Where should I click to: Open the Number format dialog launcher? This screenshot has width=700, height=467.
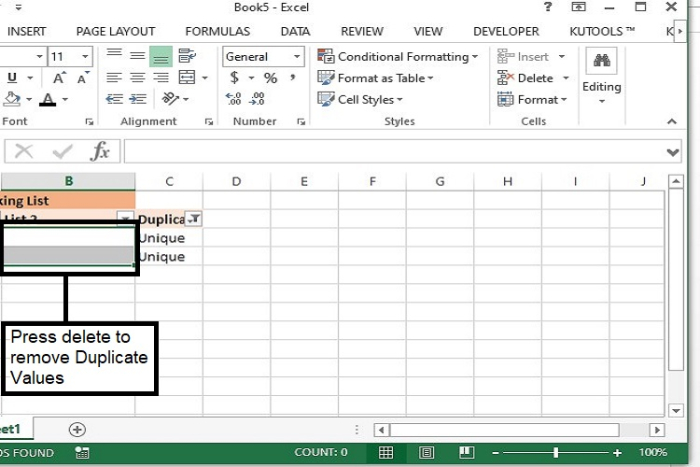(x=301, y=122)
